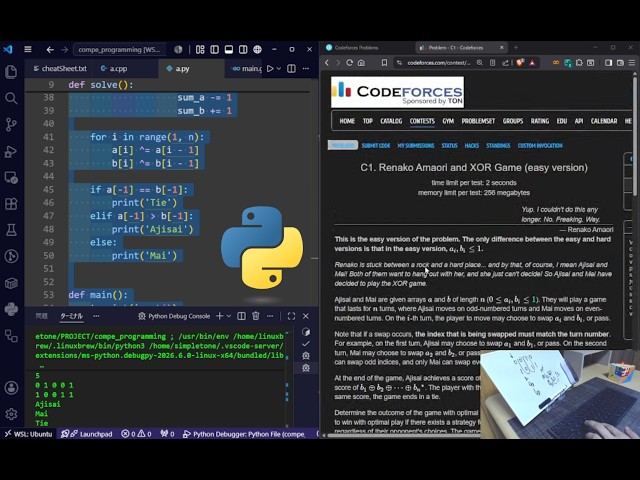Open the Explorer view in VS Code
The image size is (640, 480).
pyautogui.click(x=11, y=72)
